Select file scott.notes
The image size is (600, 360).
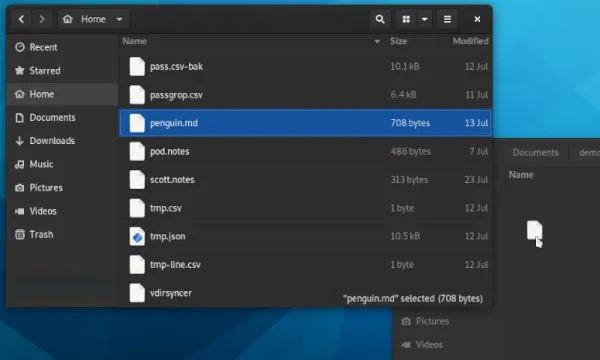305,180
